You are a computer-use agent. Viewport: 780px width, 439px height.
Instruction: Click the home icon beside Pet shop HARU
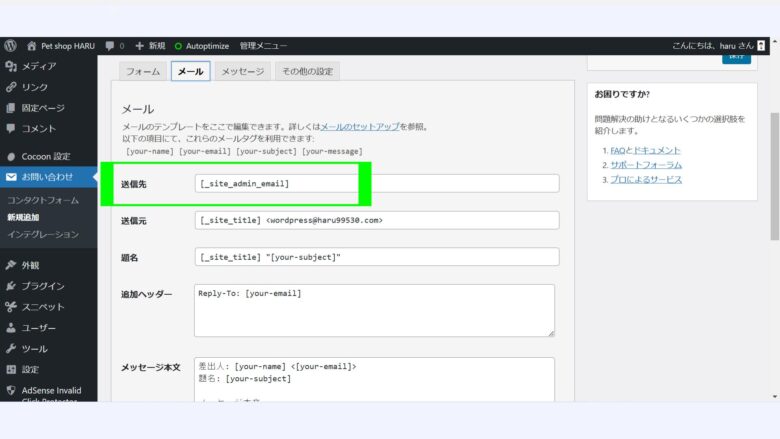coord(31,46)
